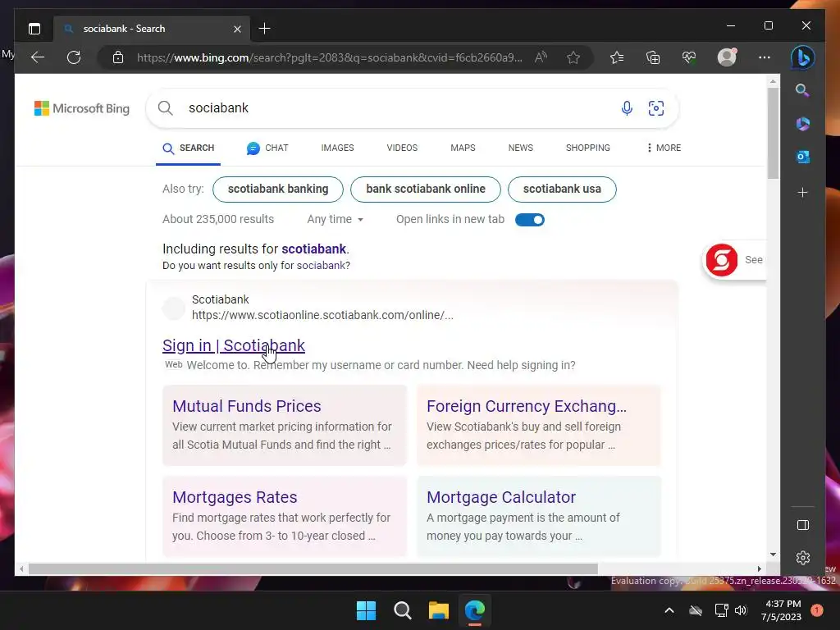
Task: View site information via the lock icon
Action: [x=118, y=57]
